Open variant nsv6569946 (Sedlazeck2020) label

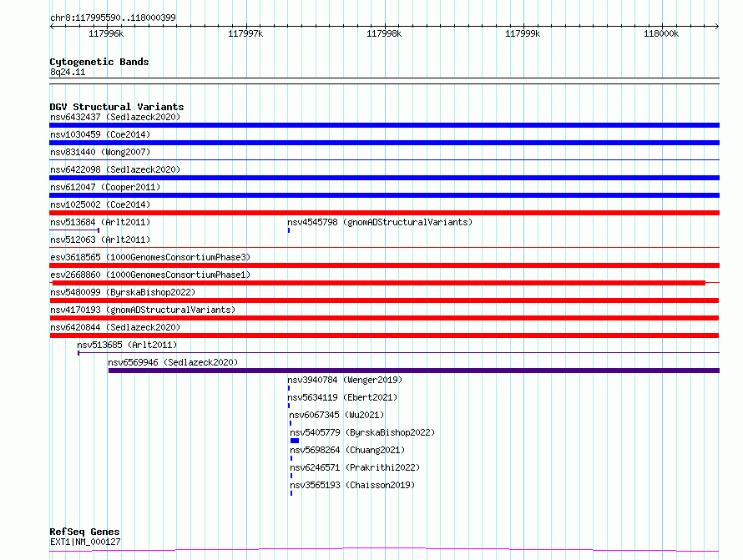(x=173, y=362)
